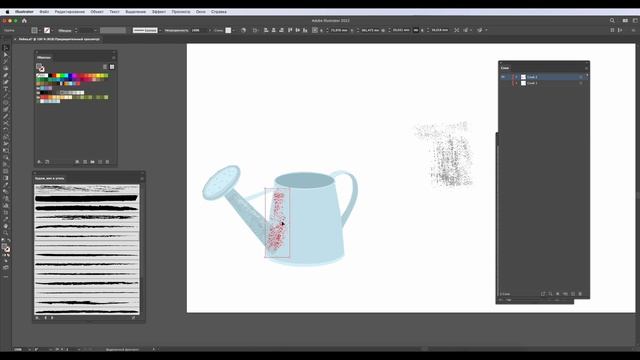Open the graphic style swatch dropdown
Viewport: 640px width, 360px height.
click(233, 30)
